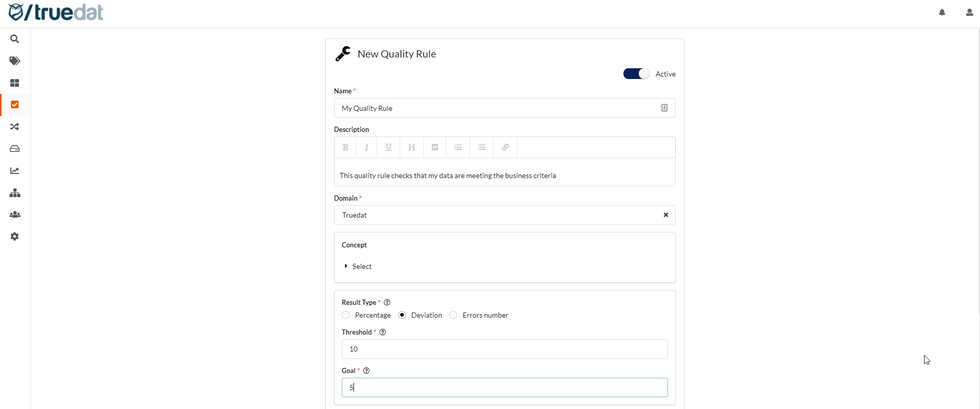Screen dimensions: 980x409
Task: Select the Percentage result type
Action: (346, 315)
